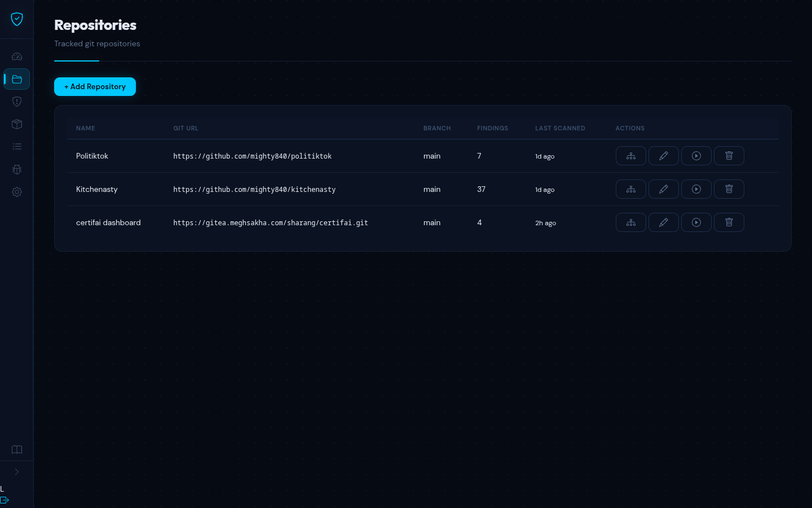Run scan on certifai dashboard repository

click(x=696, y=222)
